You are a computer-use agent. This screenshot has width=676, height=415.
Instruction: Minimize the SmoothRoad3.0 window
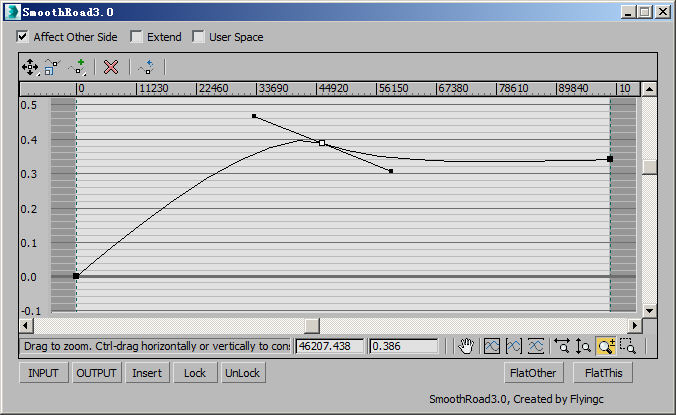click(628, 12)
